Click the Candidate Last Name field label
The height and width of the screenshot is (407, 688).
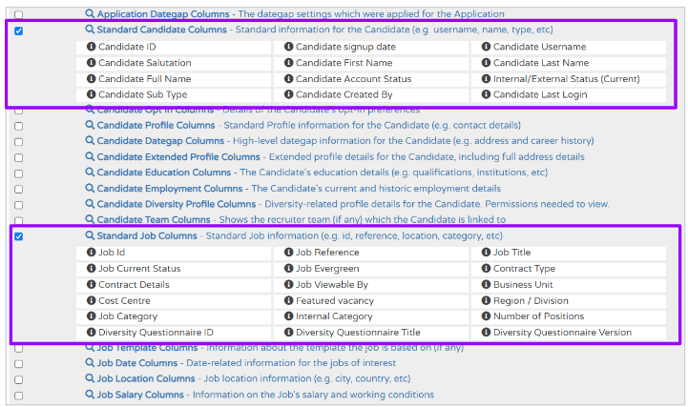[541, 63]
